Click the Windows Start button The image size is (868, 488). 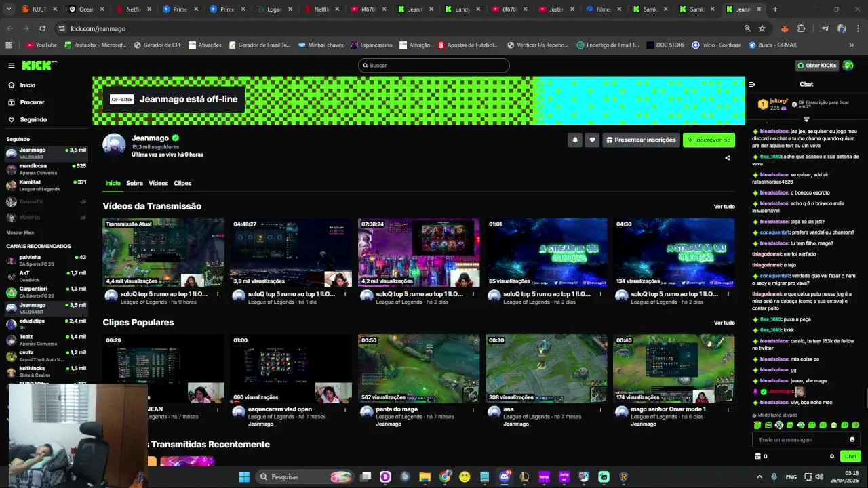tap(243, 476)
